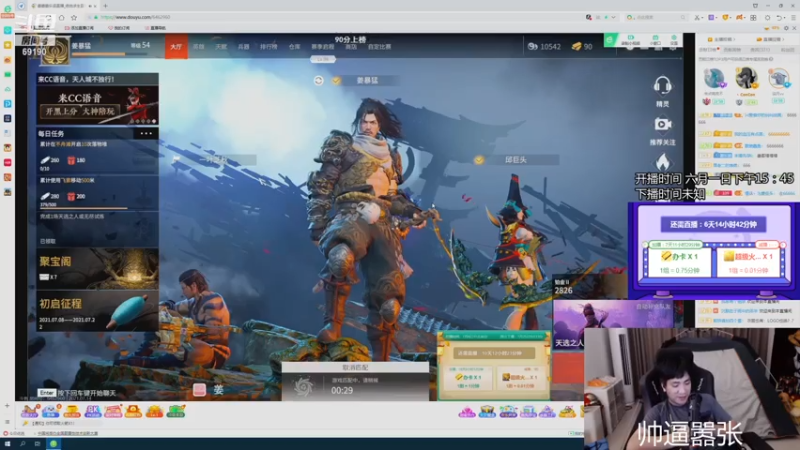Click the Windows task view icon
Image resolution: width=800 pixels, height=450 pixels.
37,444
